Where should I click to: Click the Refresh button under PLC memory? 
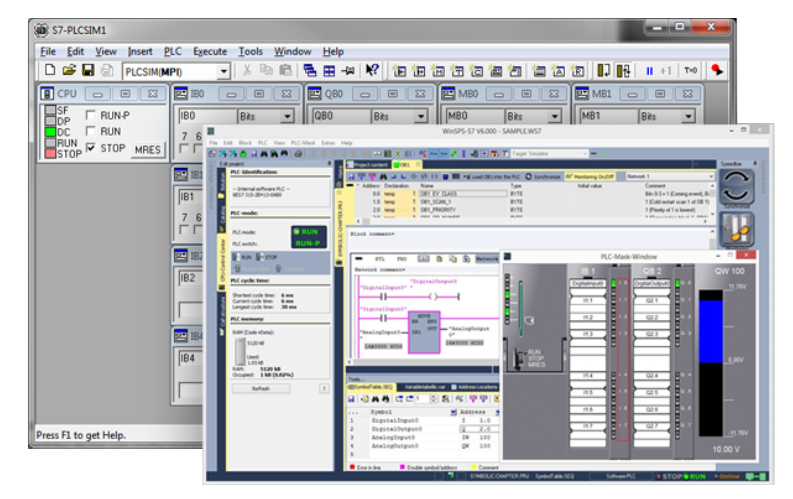tap(260, 388)
